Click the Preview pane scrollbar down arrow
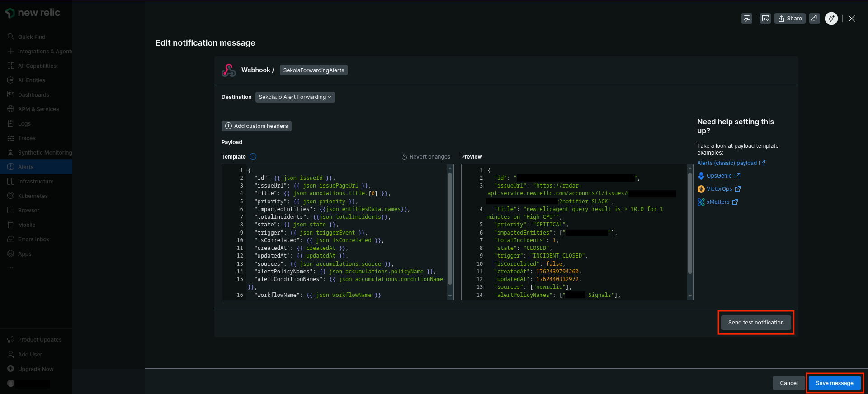 690,295
